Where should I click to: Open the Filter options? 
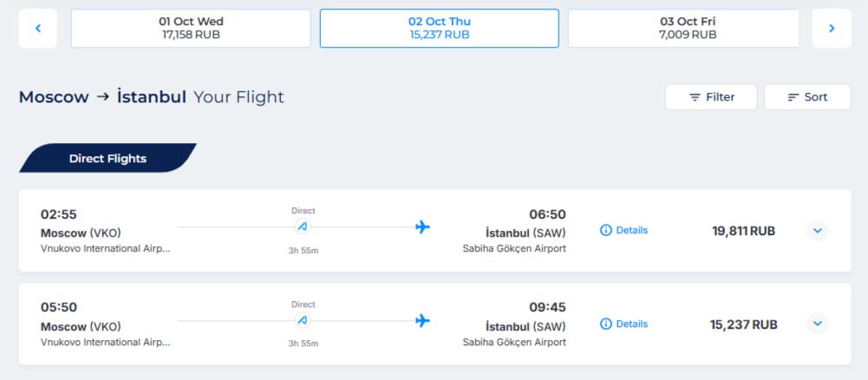pos(711,97)
